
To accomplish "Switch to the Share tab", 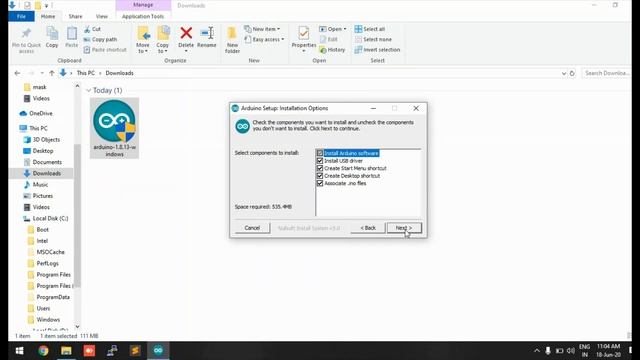I will pos(76,16).
